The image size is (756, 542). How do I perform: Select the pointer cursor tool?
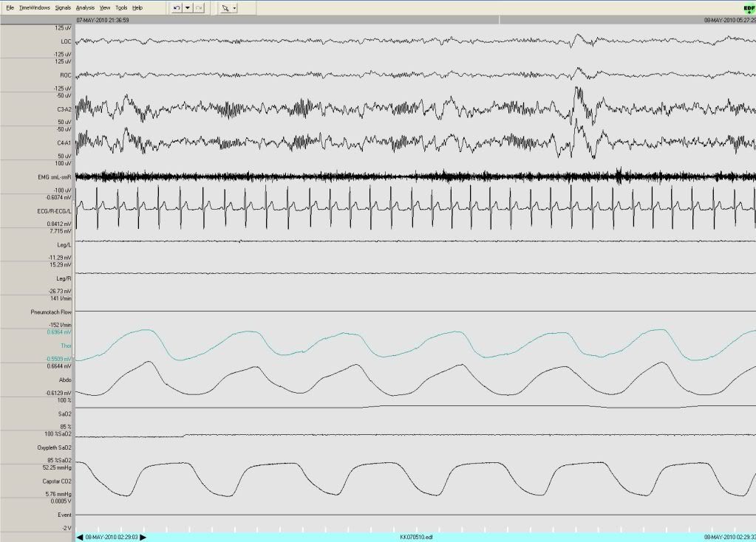[x=225, y=8]
